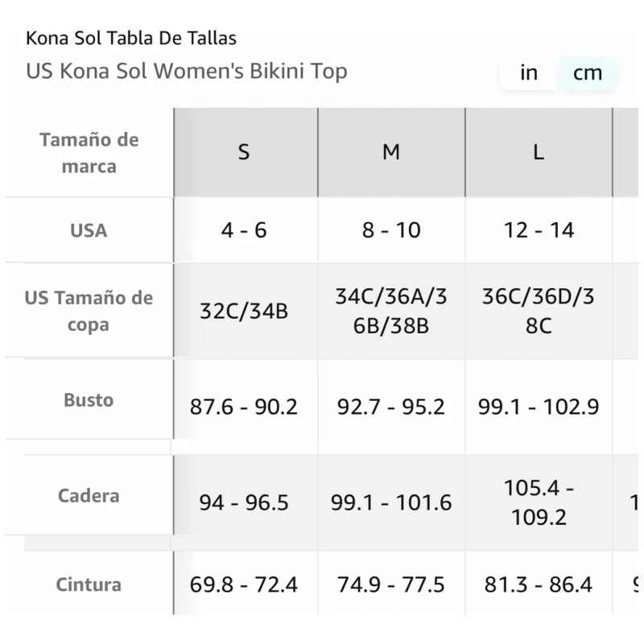Click the US Tamaño de copa row label
The image size is (644, 644).
90,310
